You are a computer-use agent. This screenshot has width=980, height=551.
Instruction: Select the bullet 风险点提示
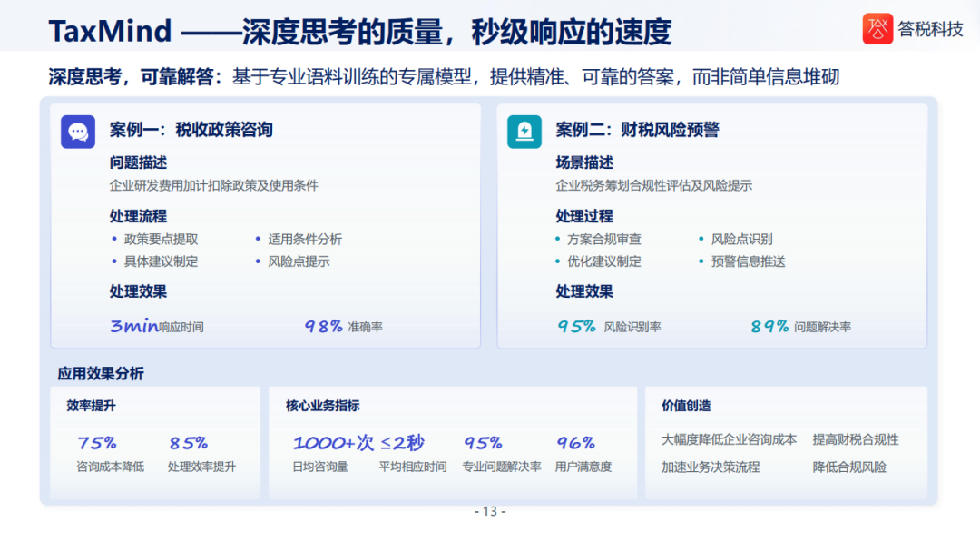click(299, 261)
